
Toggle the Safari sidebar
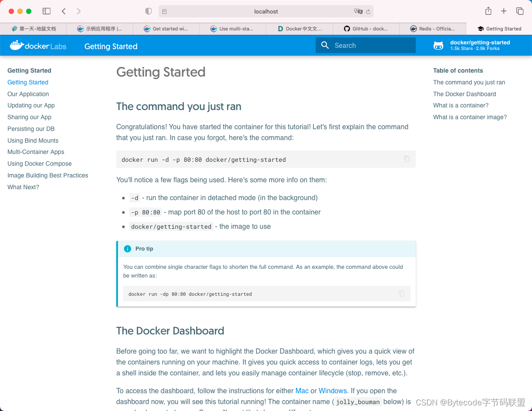47,11
